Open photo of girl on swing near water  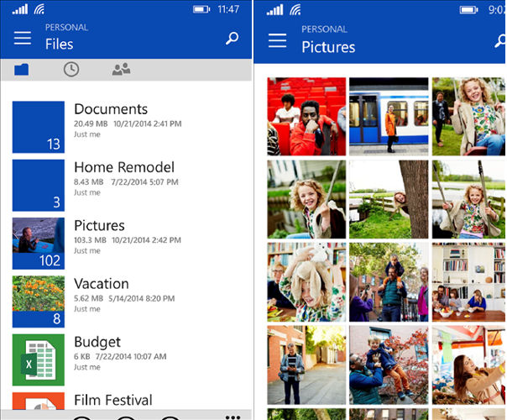click(306, 199)
